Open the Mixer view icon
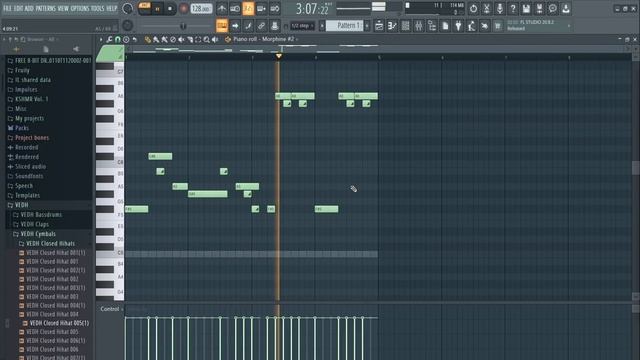This screenshot has height=360, width=640. (x=418, y=26)
